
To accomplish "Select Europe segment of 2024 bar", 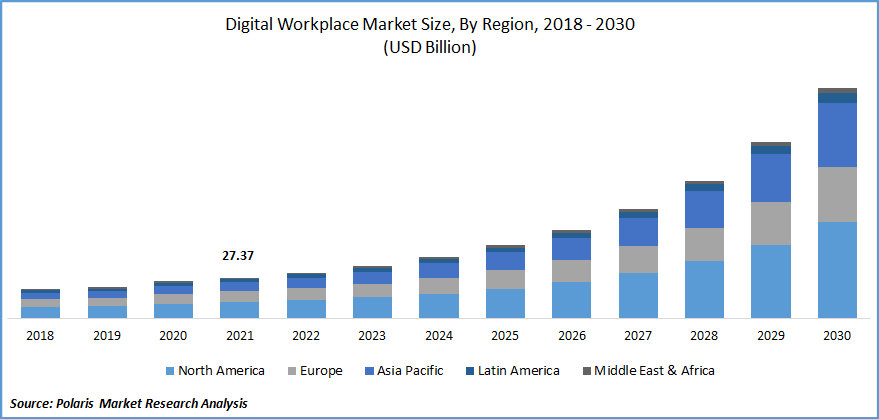I will tap(439, 286).
